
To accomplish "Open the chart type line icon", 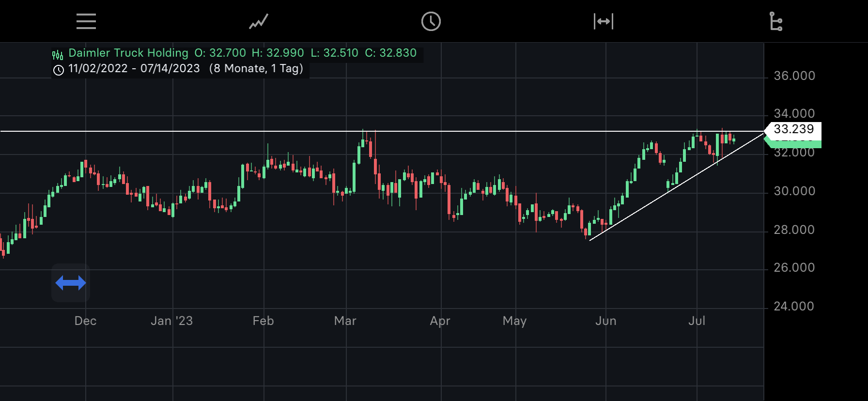I will [259, 22].
